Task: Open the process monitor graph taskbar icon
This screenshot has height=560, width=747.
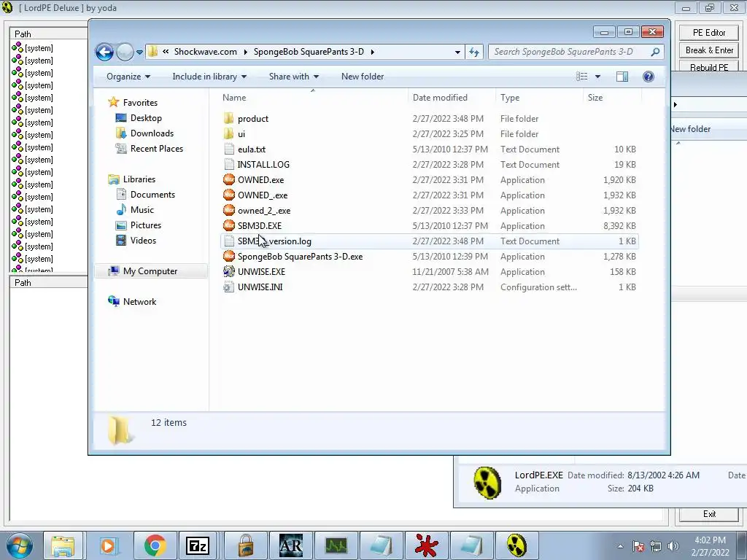Action: (x=336, y=545)
